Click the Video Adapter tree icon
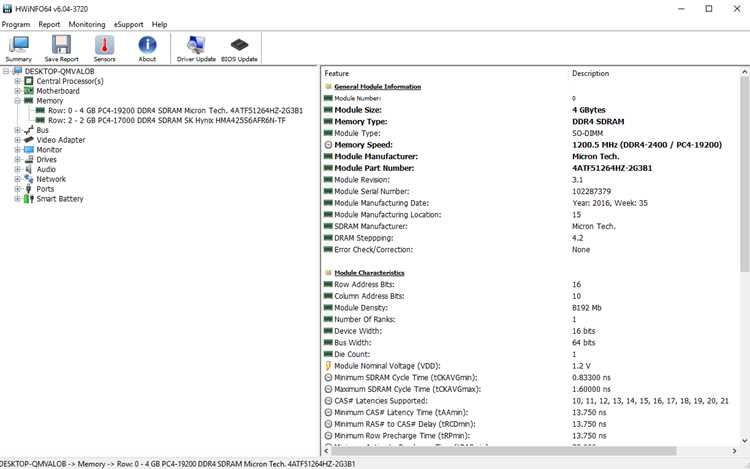This screenshot has width=750, height=469. pos(29,140)
